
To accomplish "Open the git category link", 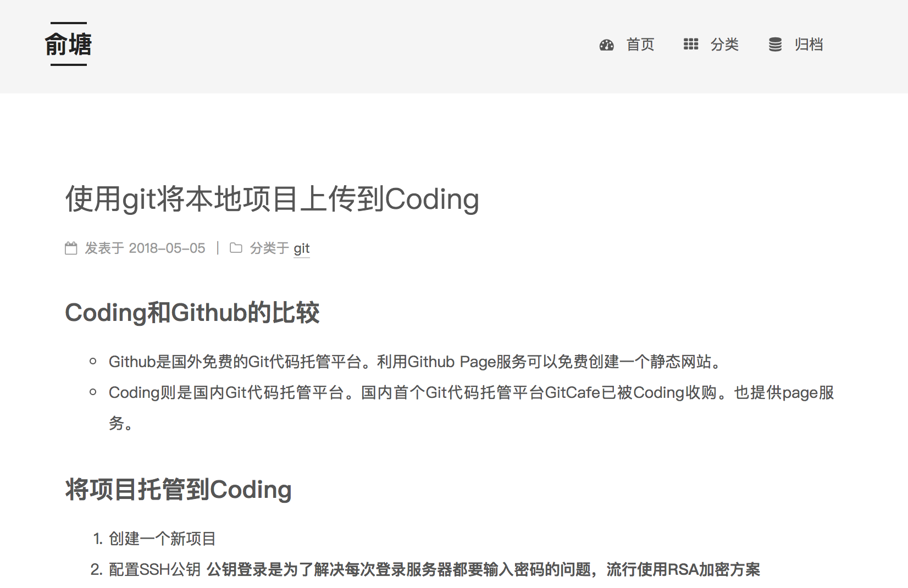I will [x=302, y=248].
